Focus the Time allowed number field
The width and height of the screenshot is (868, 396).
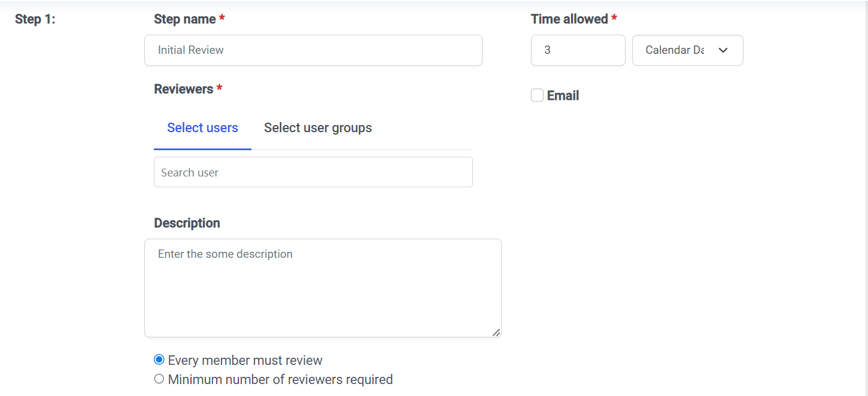tap(578, 50)
